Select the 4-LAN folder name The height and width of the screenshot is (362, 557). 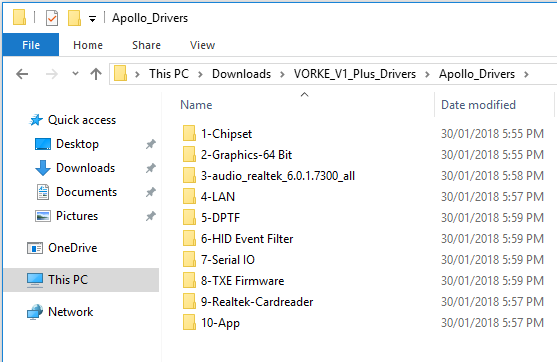[218, 197]
